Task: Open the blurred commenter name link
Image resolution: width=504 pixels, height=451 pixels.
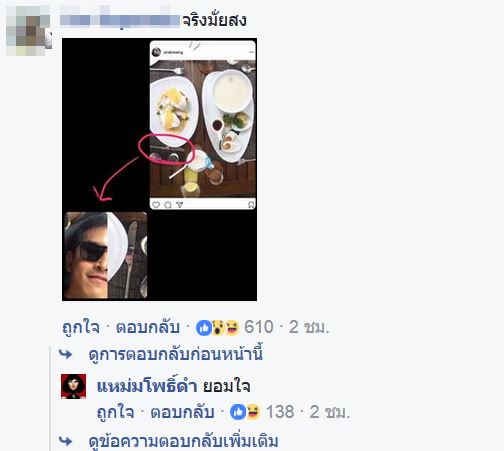Action: pos(120,21)
